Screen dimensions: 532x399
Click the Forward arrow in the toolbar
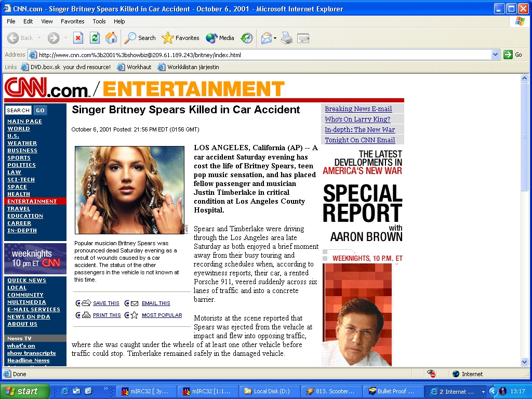[x=54, y=38]
